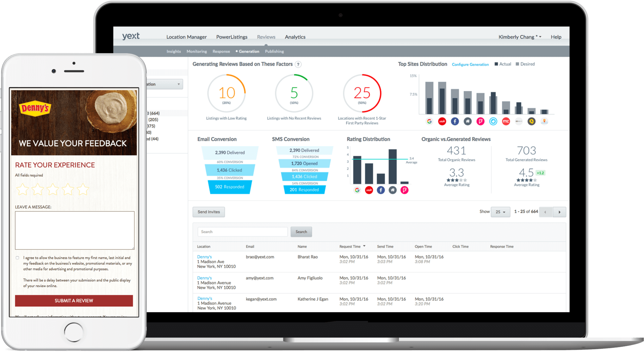This screenshot has width=644, height=352.
Task: Switch to Insights sub-tab
Action: pos(174,51)
